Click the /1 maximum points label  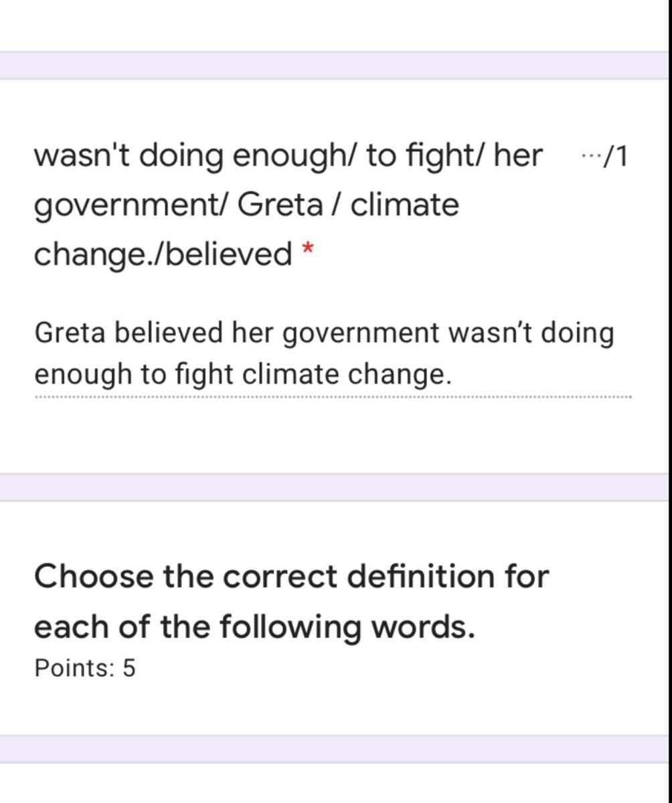click(616, 157)
